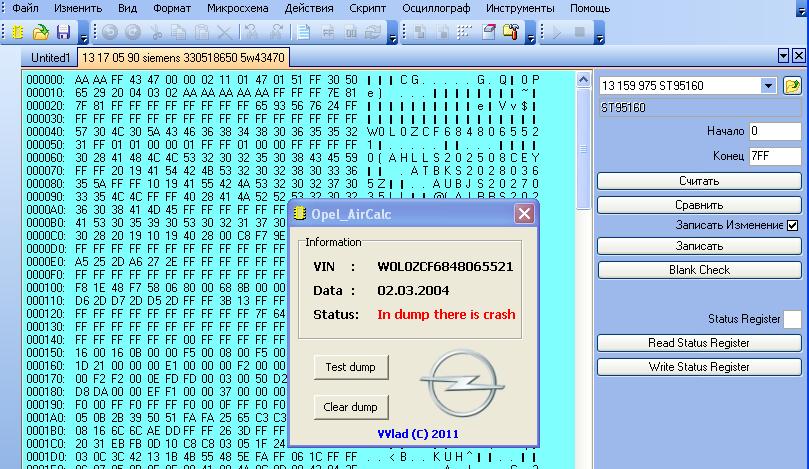Click the Write Status Register button
809x469 pixels.
[699, 367]
